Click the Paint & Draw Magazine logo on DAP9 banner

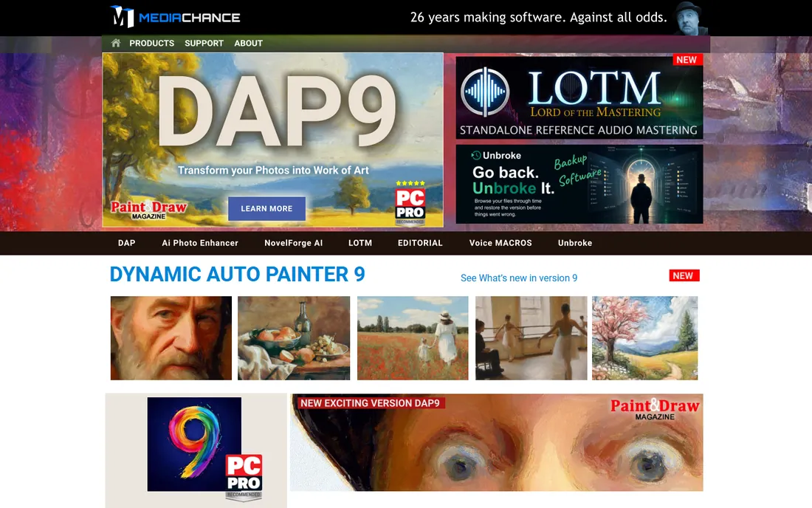click(148, 210)
